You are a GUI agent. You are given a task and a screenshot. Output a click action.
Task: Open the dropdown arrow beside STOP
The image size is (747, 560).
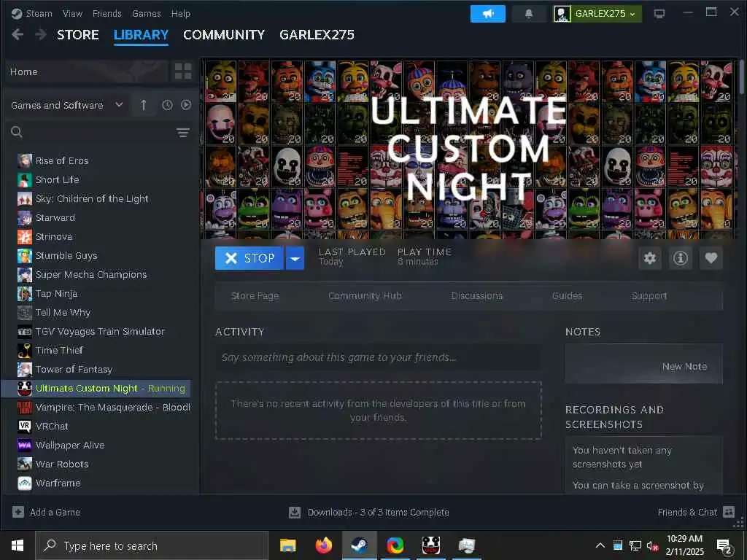(x=295, y=258)
